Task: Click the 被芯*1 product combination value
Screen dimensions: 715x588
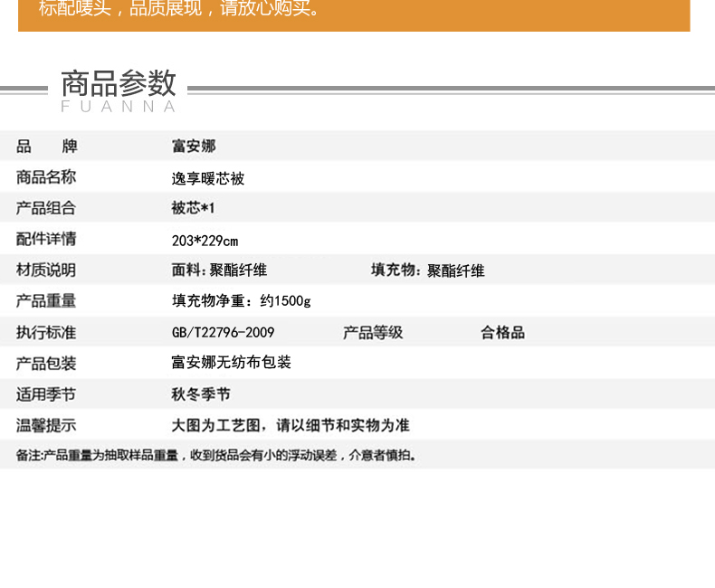Action: tap(194, 208)
